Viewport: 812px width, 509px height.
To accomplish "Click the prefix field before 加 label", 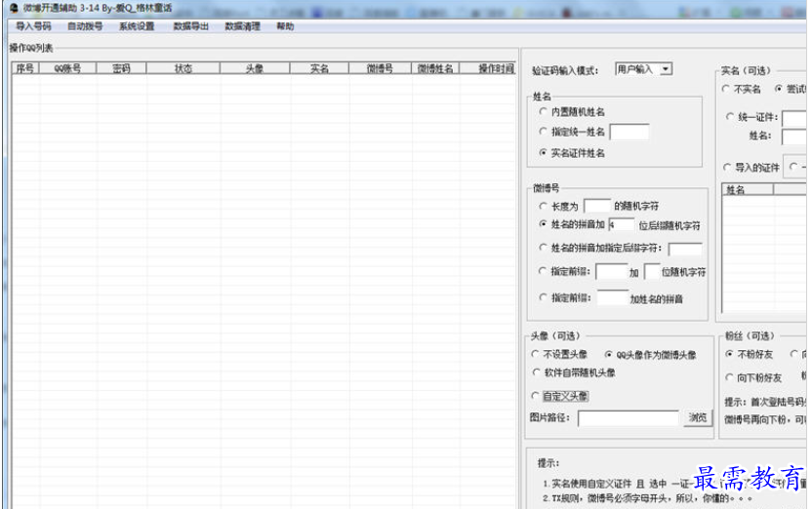I will tap(612, 272).
